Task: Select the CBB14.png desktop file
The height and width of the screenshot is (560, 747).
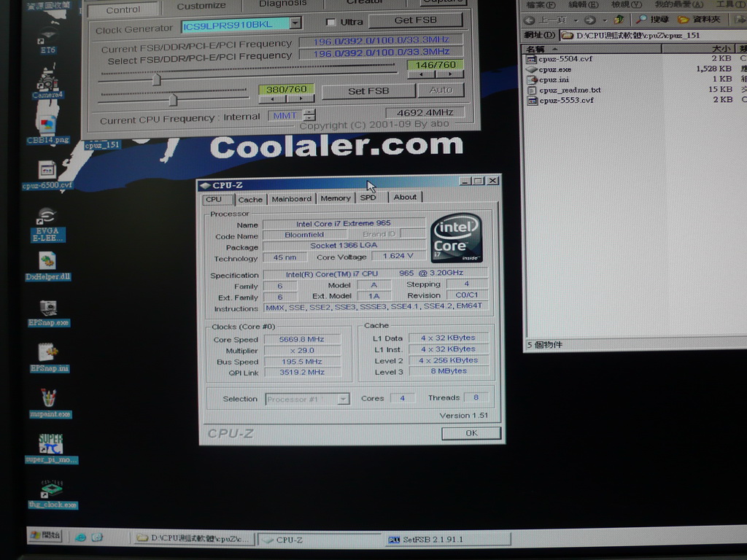Action: (47, 128)
